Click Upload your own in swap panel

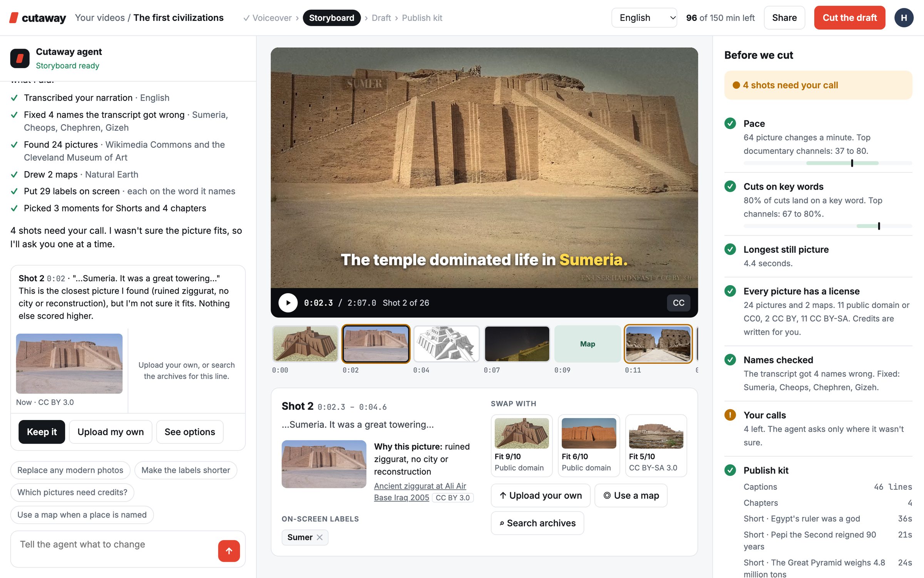click(541, 496)
